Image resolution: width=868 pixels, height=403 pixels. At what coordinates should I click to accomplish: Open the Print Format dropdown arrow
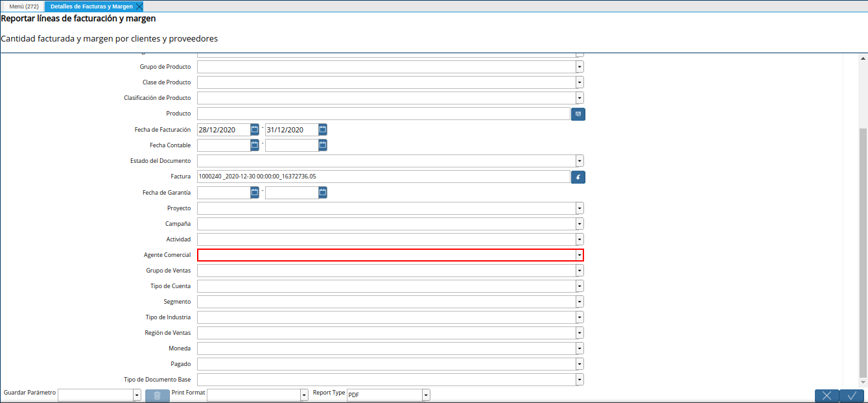pos(304,395)
